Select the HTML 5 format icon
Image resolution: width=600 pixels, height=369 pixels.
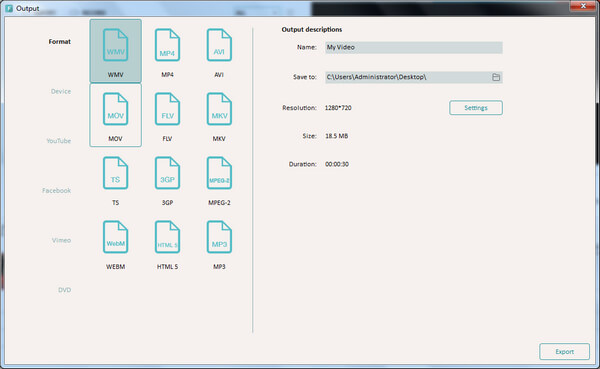[x=167, y=237]
